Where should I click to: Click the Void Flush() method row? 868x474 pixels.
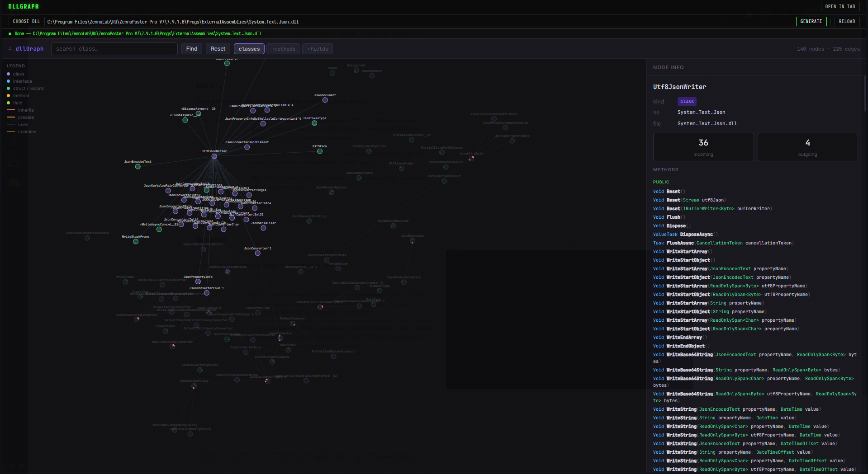click(x=669, y=217)
